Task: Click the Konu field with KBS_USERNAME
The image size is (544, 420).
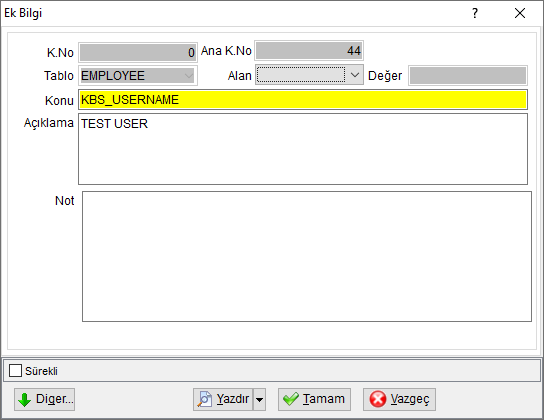Action: tap(303, 100)
